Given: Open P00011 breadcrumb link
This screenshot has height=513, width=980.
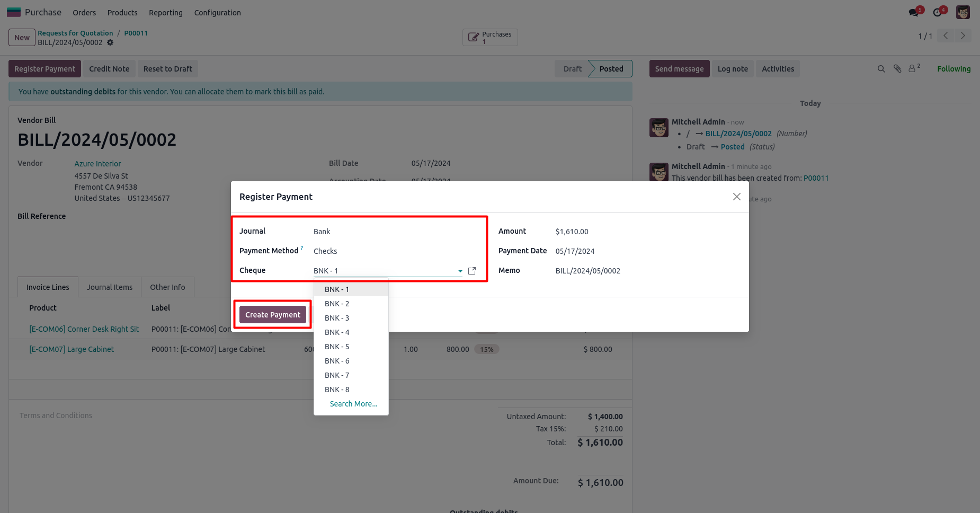Looking at the screenshot, I should (136, 33).
